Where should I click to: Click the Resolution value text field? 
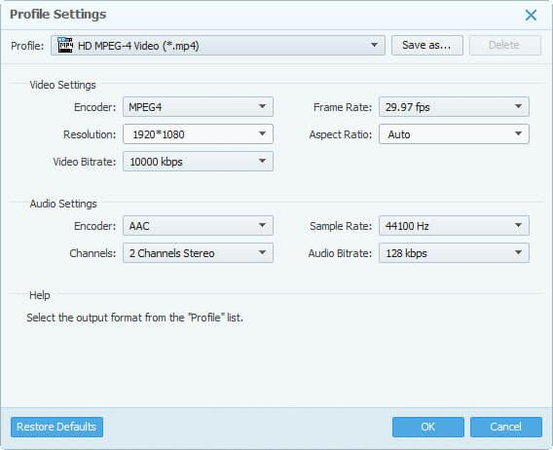(x=189, y=134)
